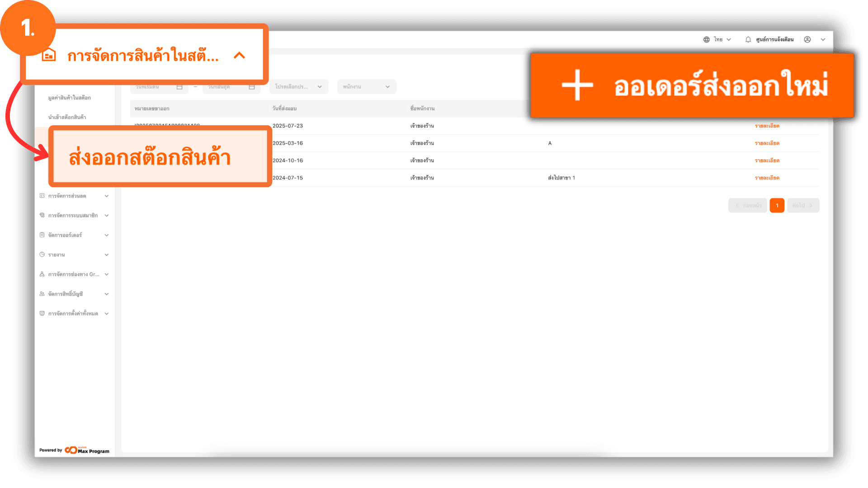Open the employee (พนักงาน) filter dropdown
Screen dimensions: 868x488
366,87
